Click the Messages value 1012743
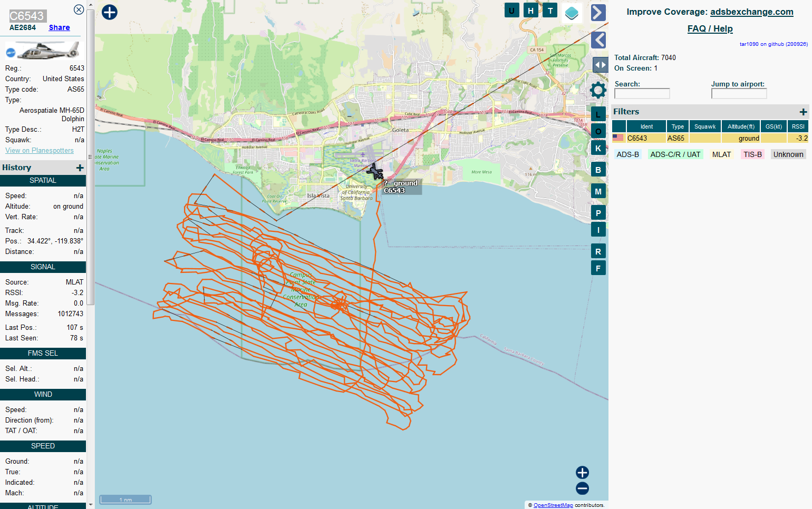This screenshot has width=812, height=509. pos(71,314)
